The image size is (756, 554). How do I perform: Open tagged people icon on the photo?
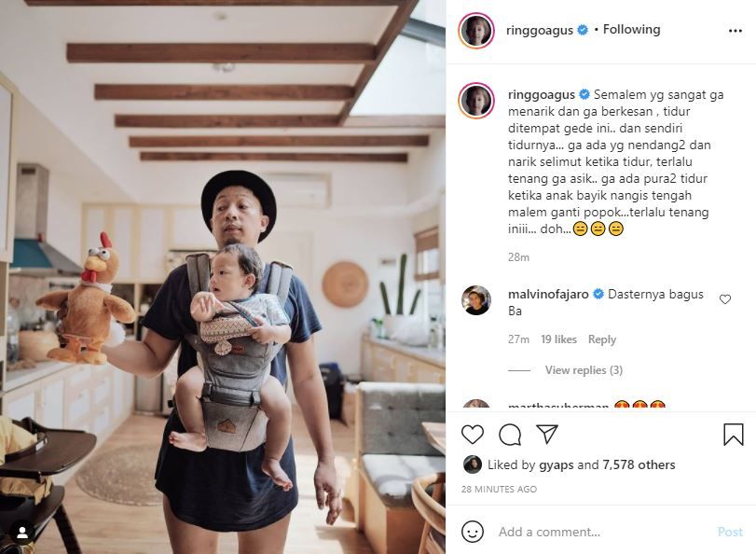coord(21,533)
